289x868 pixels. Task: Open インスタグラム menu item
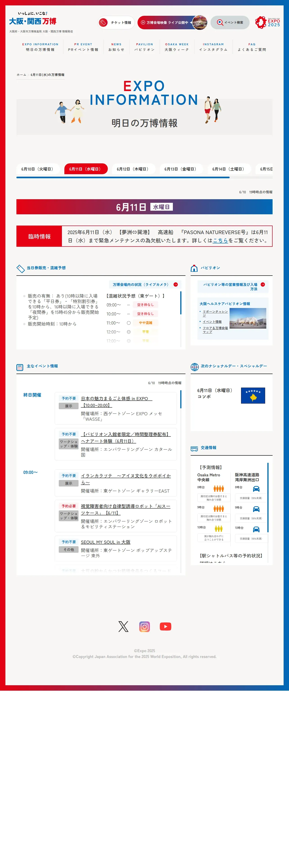tap(213, 47)
